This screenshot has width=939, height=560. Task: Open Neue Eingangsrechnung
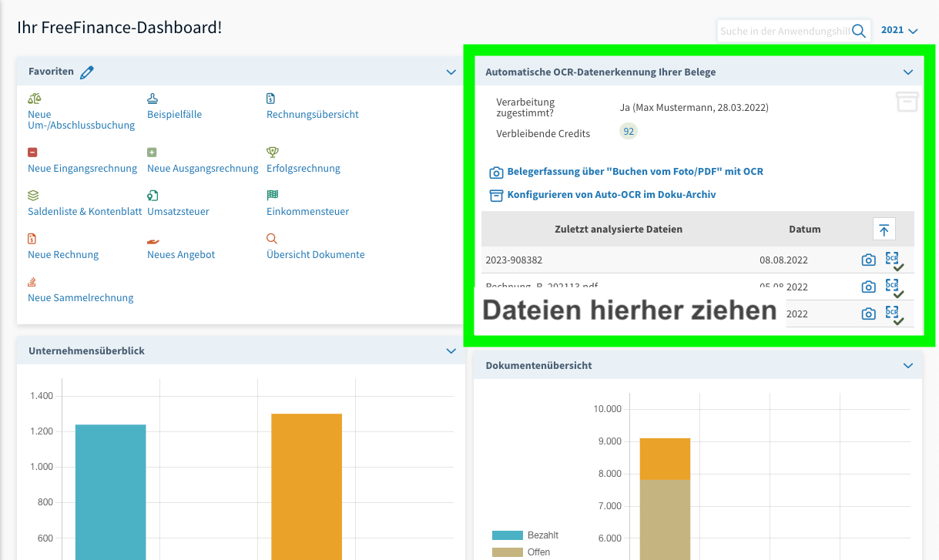point(82,169)
